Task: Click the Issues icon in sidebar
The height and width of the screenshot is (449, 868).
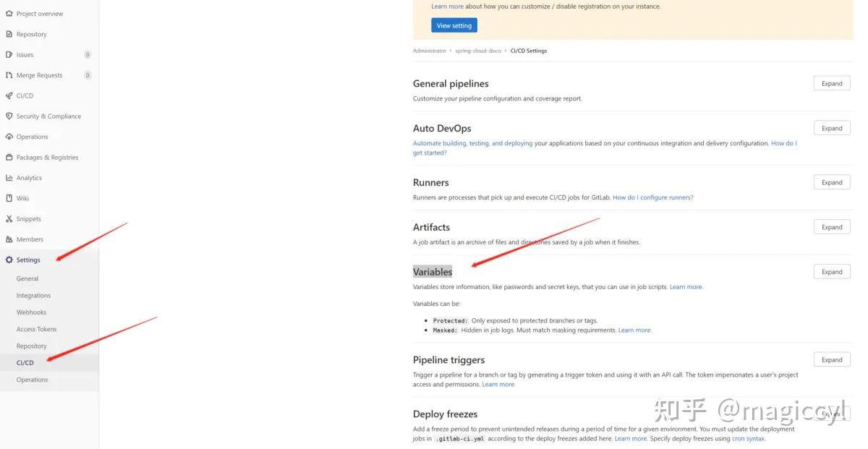Action: (x=9, y=55)
